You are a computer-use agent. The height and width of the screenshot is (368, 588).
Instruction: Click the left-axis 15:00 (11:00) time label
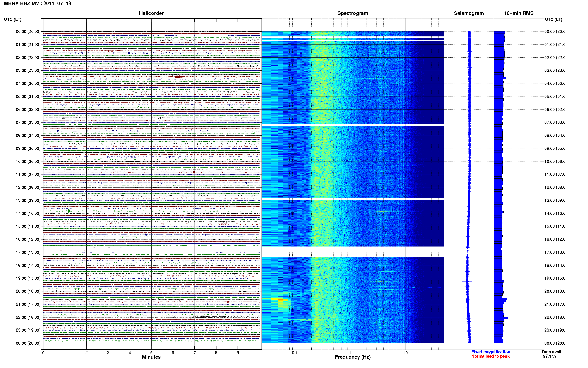pyautogui.click(x=28, y=226)
